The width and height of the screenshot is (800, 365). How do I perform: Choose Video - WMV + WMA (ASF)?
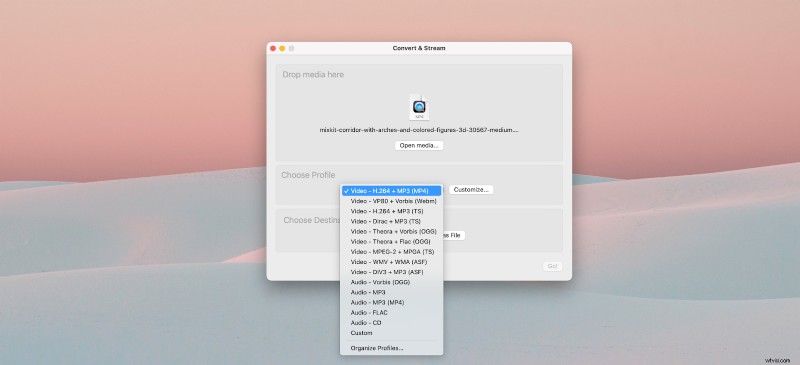[x=391, y=262]
